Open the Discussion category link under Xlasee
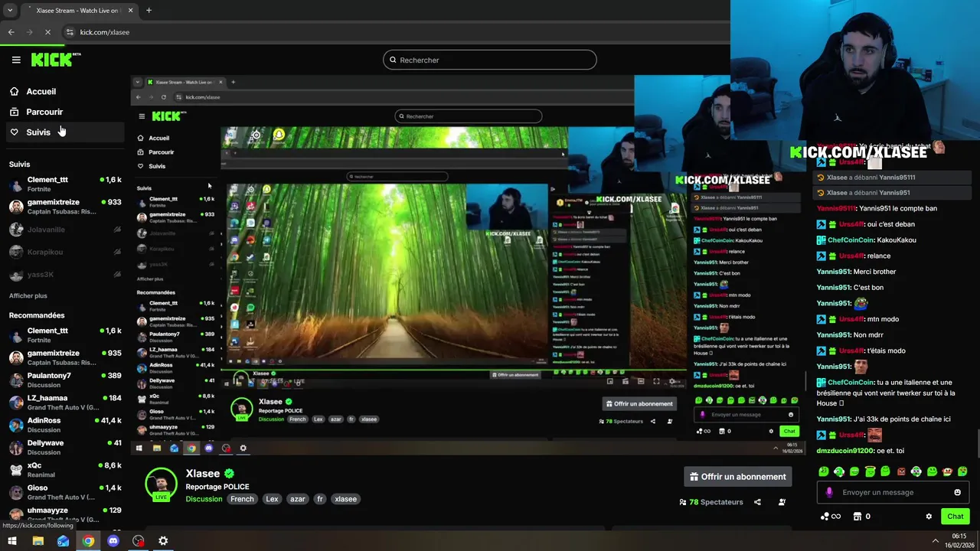 tap(204, 499)
